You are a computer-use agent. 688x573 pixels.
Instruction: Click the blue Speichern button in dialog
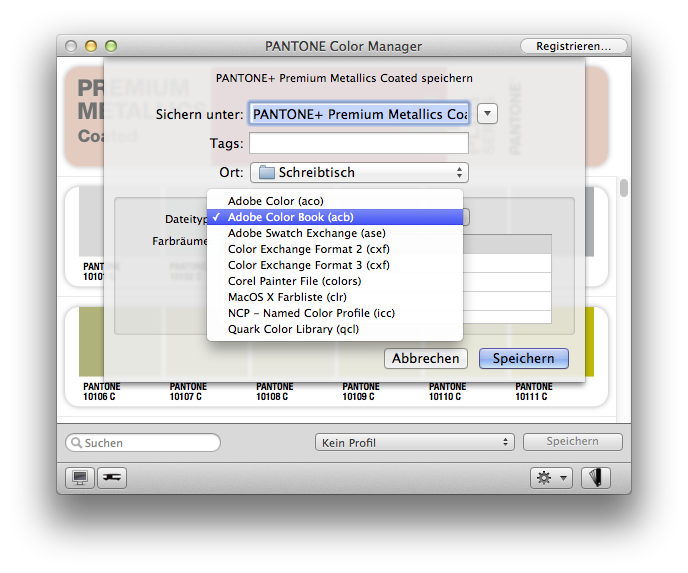point(523,358)
